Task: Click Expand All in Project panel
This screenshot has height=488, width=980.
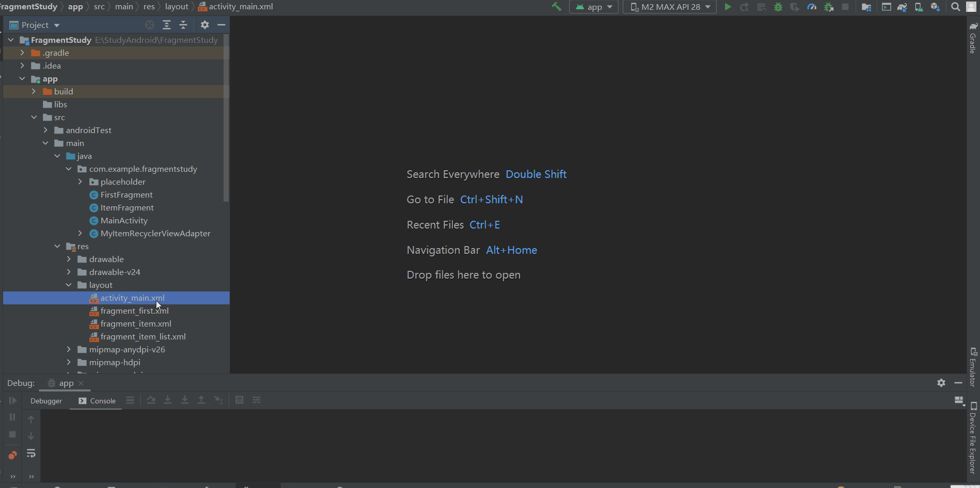Action: pyautogui.click(x=167, y=25)
